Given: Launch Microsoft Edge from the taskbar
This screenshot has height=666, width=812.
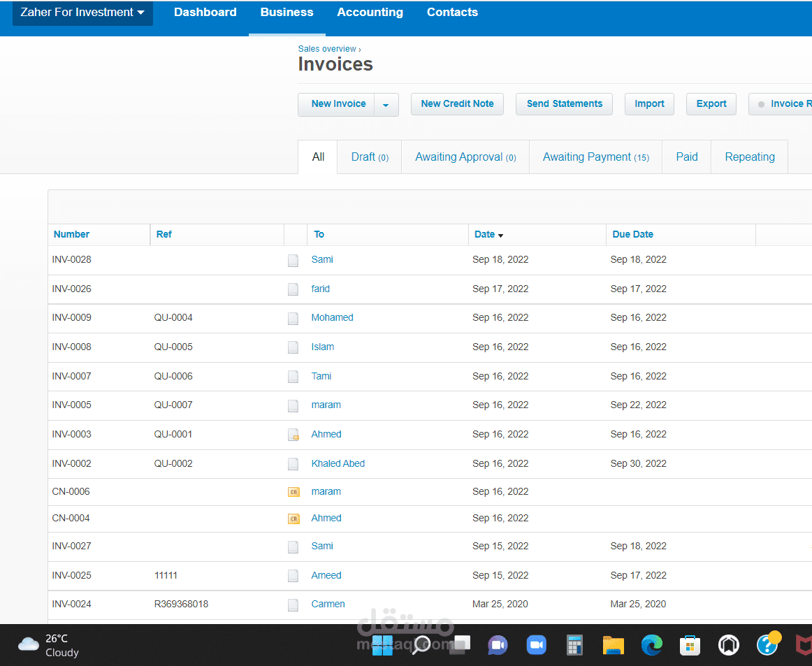Looking at the screenshot, I should 651,645.
